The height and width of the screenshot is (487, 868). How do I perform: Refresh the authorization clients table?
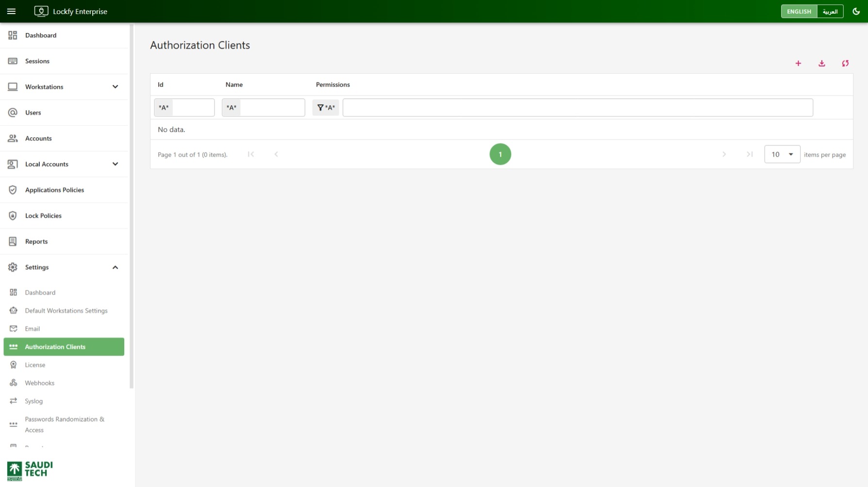tap(845, 63)
